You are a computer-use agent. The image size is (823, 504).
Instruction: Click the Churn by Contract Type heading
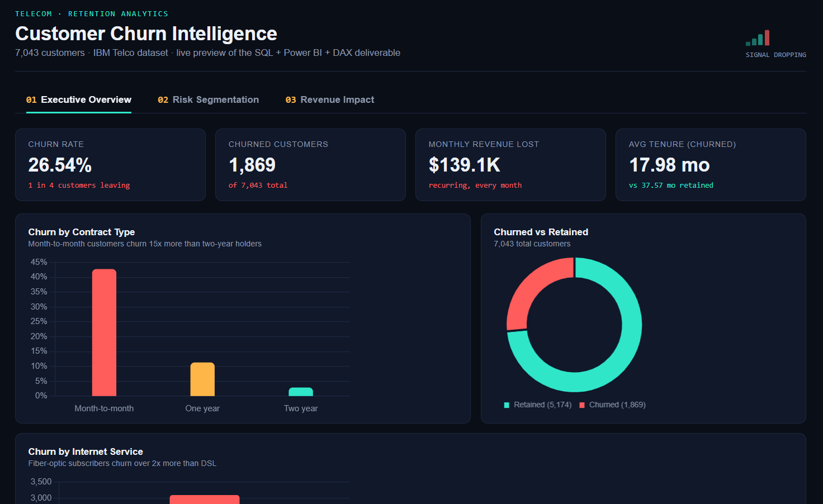tap(82, 232)
